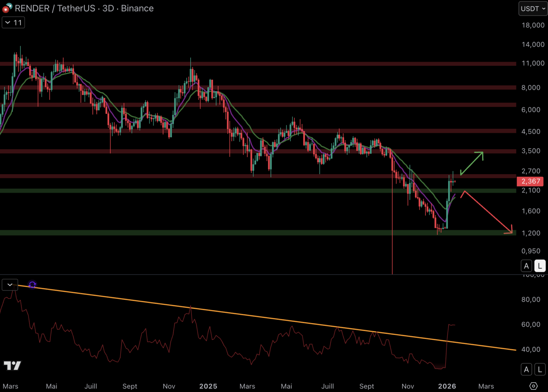Toggle log scale L on main price pane

(x=540, y=266)
